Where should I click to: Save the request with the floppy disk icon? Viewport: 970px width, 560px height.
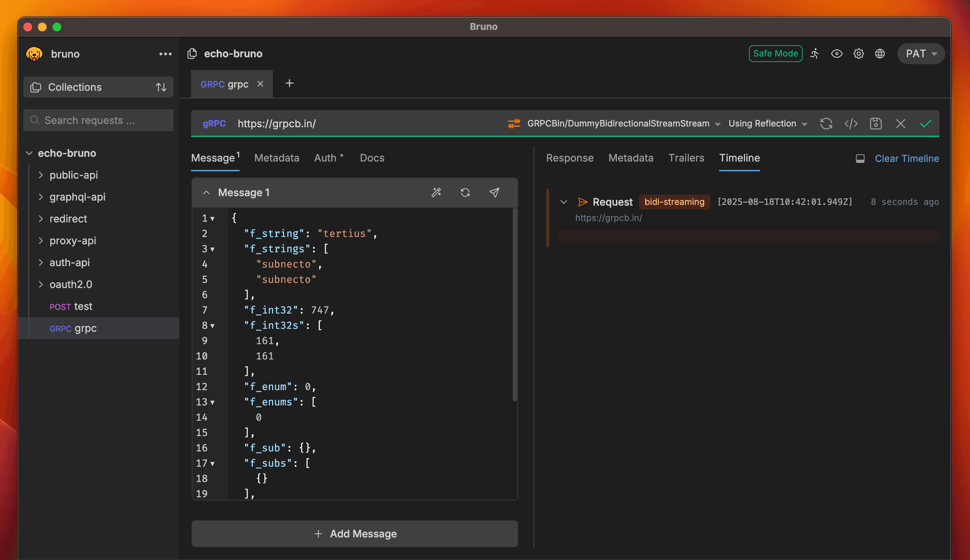tap(876, 124)
